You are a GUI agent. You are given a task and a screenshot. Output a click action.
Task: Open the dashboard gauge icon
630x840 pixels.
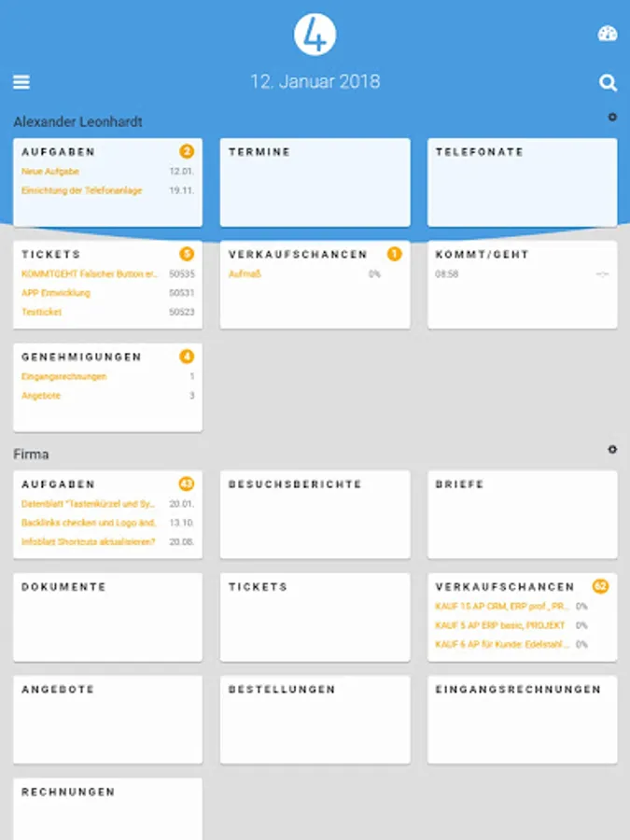pyautogui.click(x=608, y=34)
